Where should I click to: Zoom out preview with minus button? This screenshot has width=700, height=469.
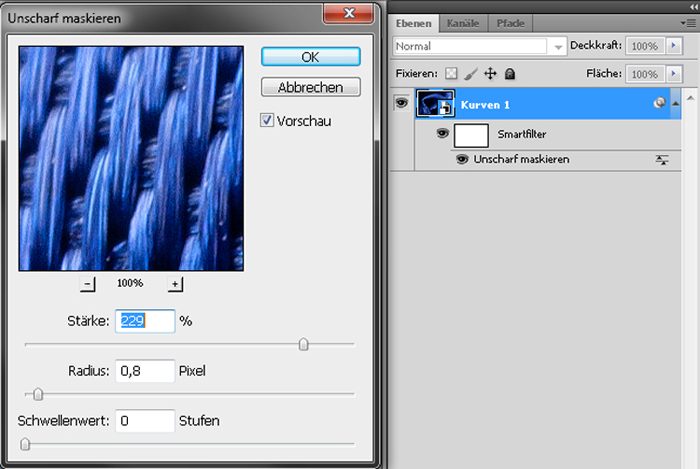tap(88, 284)
